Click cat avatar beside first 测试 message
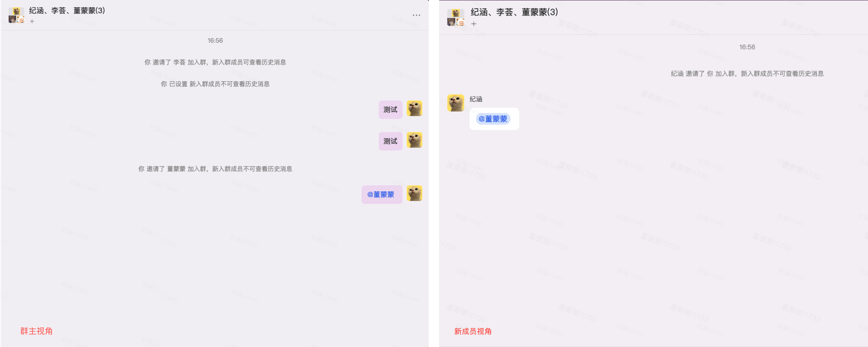The image size is (868, 347). point(414,108)
